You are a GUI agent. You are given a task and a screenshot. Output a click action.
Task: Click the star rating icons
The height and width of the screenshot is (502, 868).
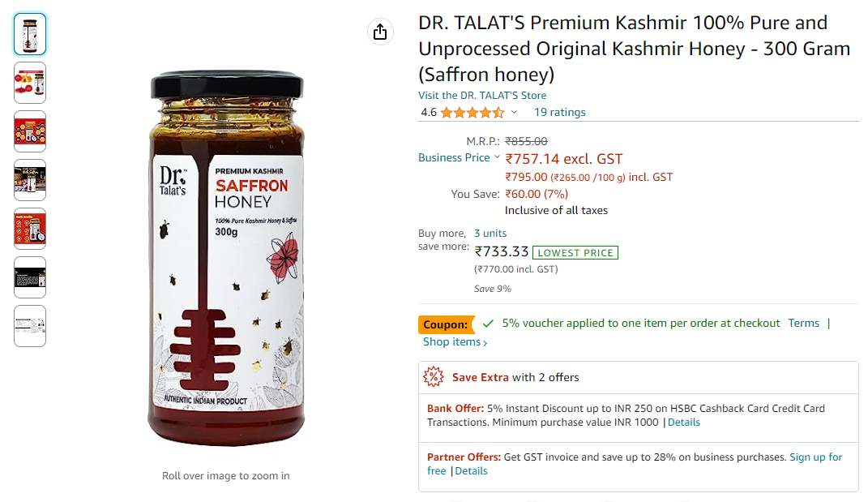pos(472,113)
